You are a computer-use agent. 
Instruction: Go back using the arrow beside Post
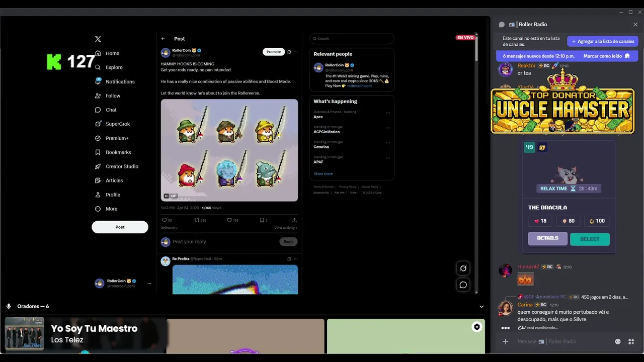[163, 39]
